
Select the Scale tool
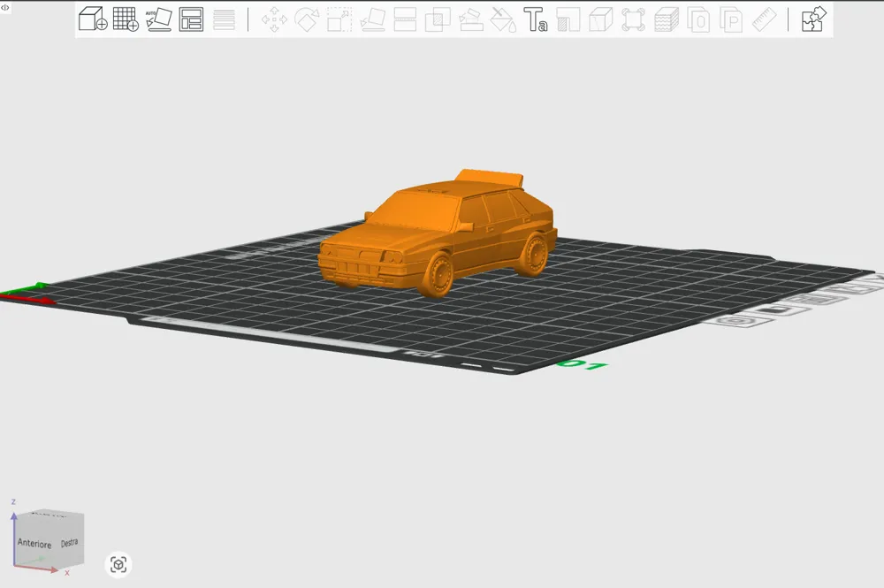339,19
